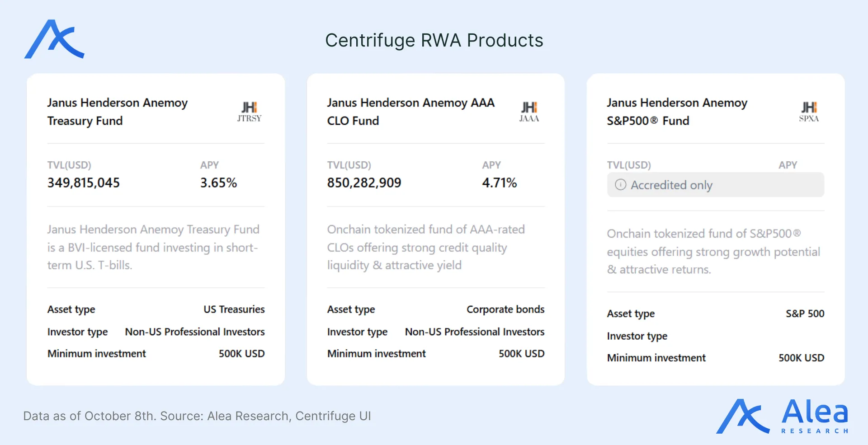The width and height of the screenshot is (868, 445).
Task: Click the S&P 500 asset type value
Action: pos(805,314)
